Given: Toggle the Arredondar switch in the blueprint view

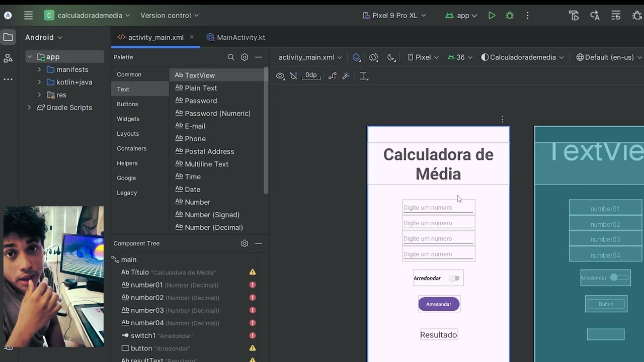Looking at the screenshot, I should 619,278.
